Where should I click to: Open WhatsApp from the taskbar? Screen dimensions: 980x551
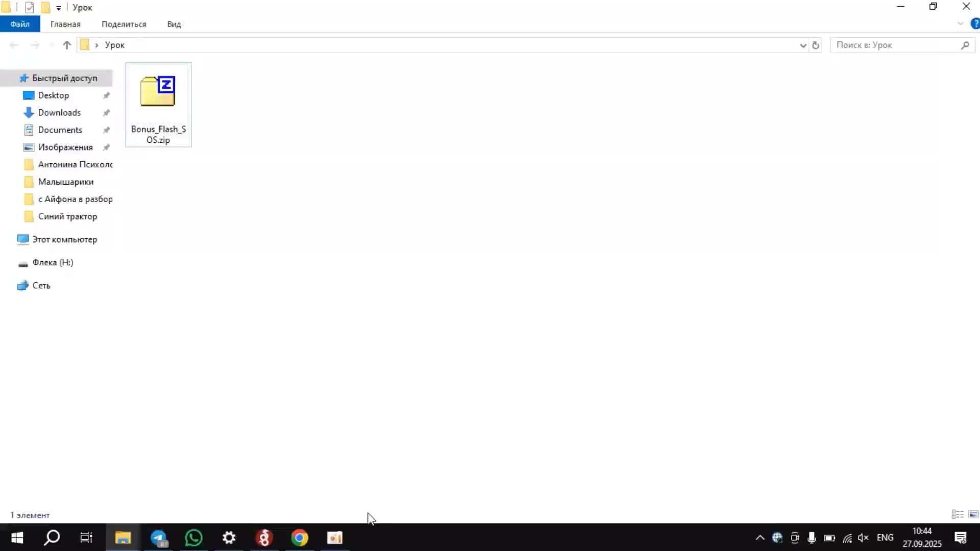coord(194,538)
